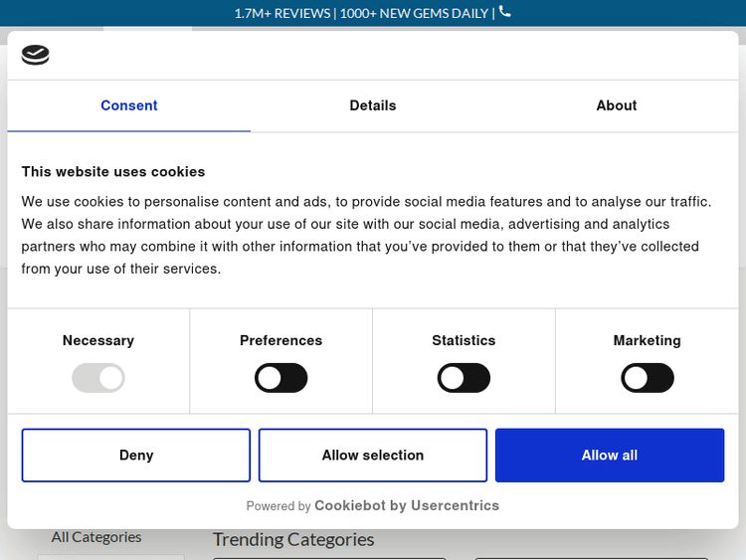Click the disabled Necessary cookies switch
746x560 pixels.
tap(98, 378)
